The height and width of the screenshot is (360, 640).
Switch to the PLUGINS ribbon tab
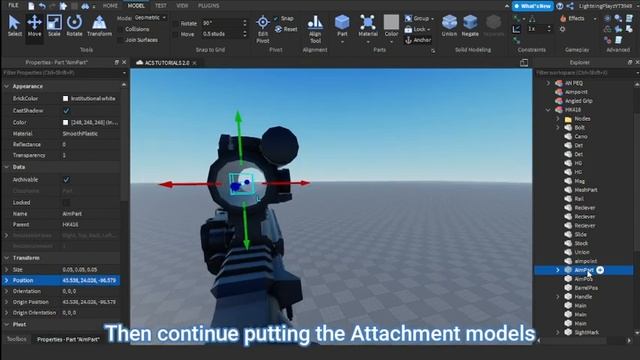pyautogui.click(x=209, y=6)
